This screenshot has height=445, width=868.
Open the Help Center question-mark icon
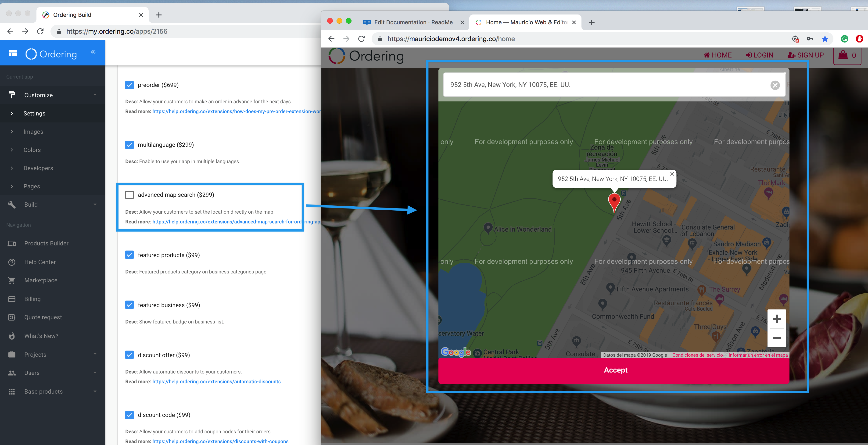(x=11, y=262)
